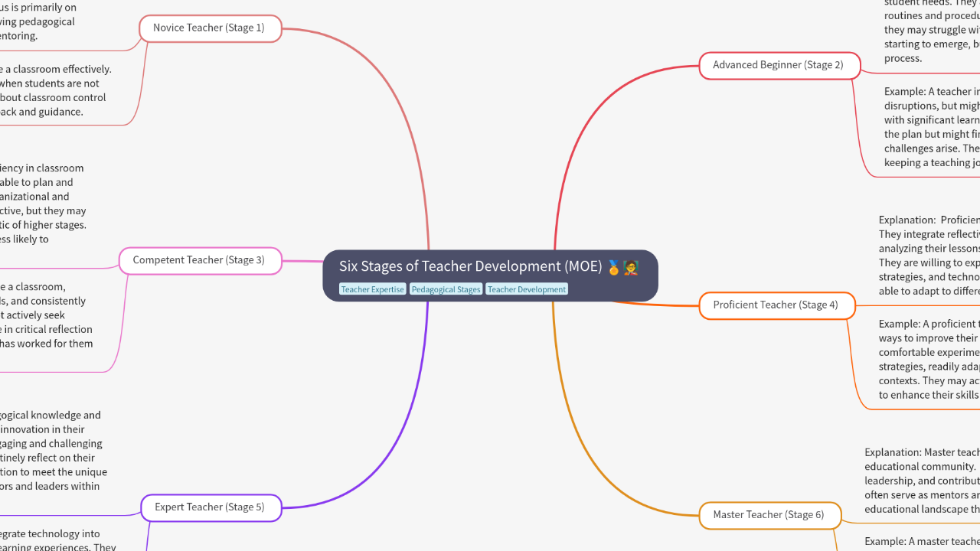Click the Advanced Beginner explanation ending with 'process.'
This screenshot has height=551, width=980.
(932, 31)
